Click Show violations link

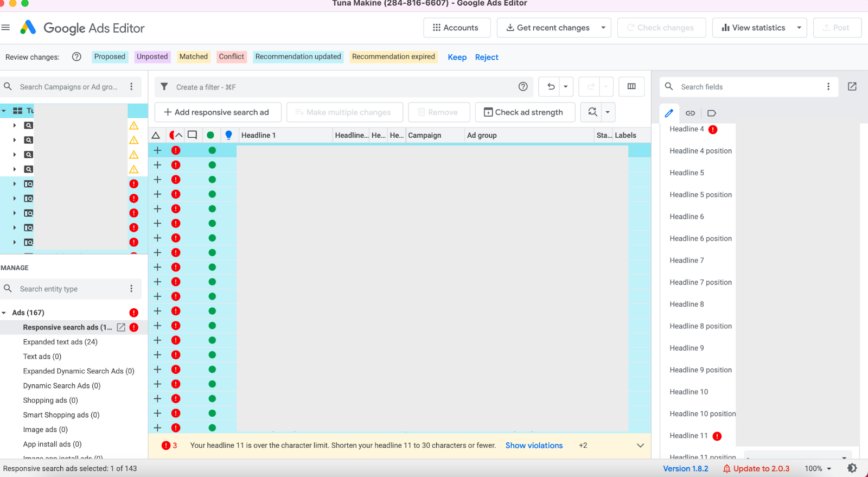(534, 446)
